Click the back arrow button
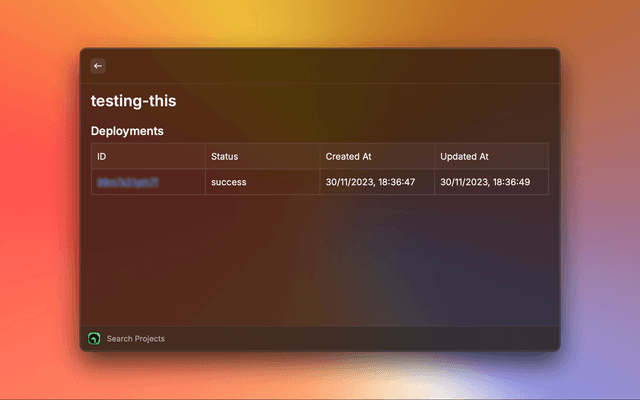 (98, 66)
